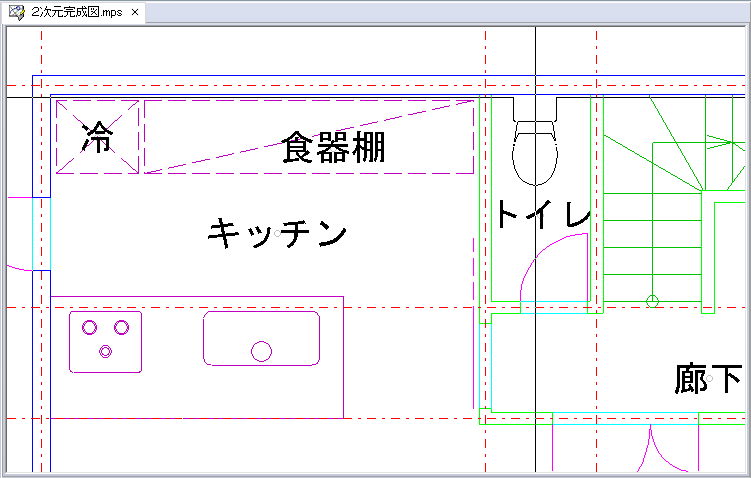The width and height of the screenshot is (751, 478).
Task: Click the document icon in the tab
Action: [17, 13]
